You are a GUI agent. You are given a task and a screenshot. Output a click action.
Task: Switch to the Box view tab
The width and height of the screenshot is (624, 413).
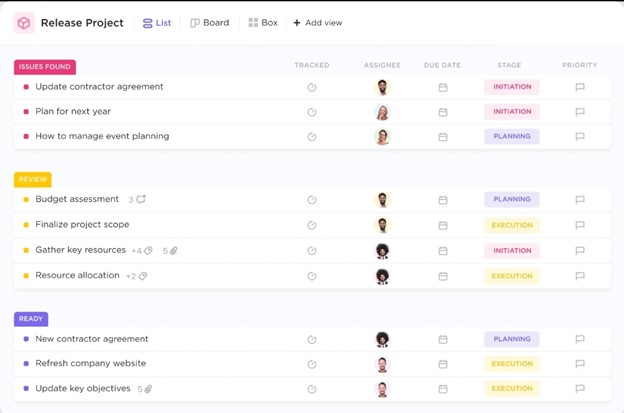(263, 23)
